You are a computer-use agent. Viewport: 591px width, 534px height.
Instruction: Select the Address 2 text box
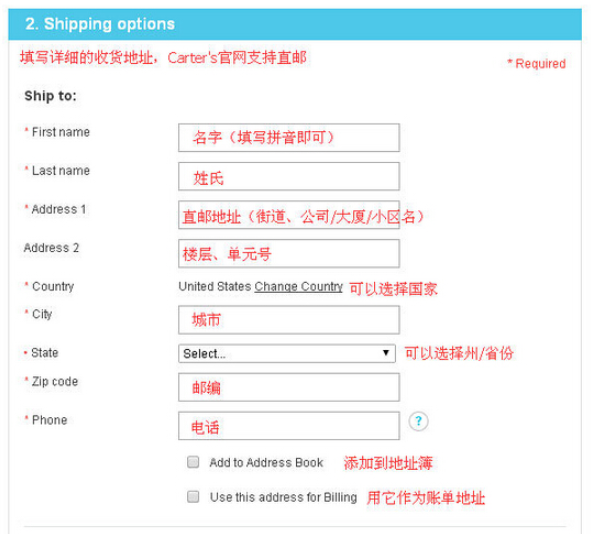[289, 254]
